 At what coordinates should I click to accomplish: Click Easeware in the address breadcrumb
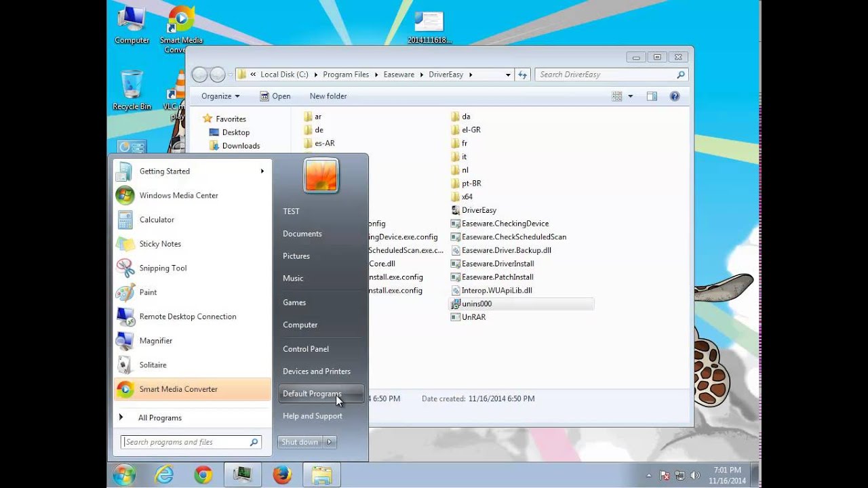coord(399,75)
